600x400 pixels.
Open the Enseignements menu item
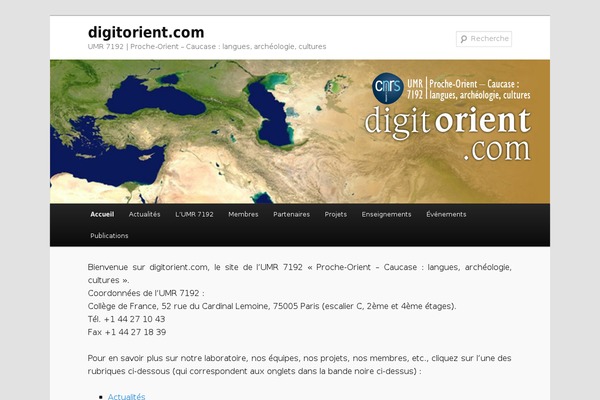click(x=386, y=214)
